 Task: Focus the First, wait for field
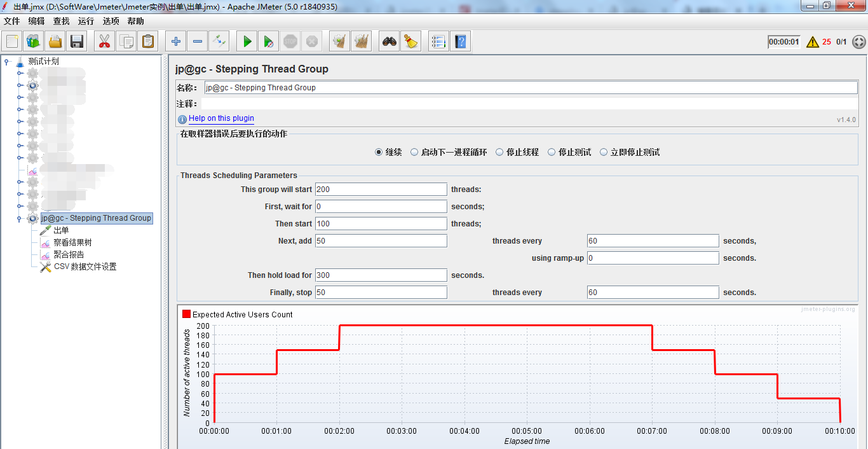(381, 207)
